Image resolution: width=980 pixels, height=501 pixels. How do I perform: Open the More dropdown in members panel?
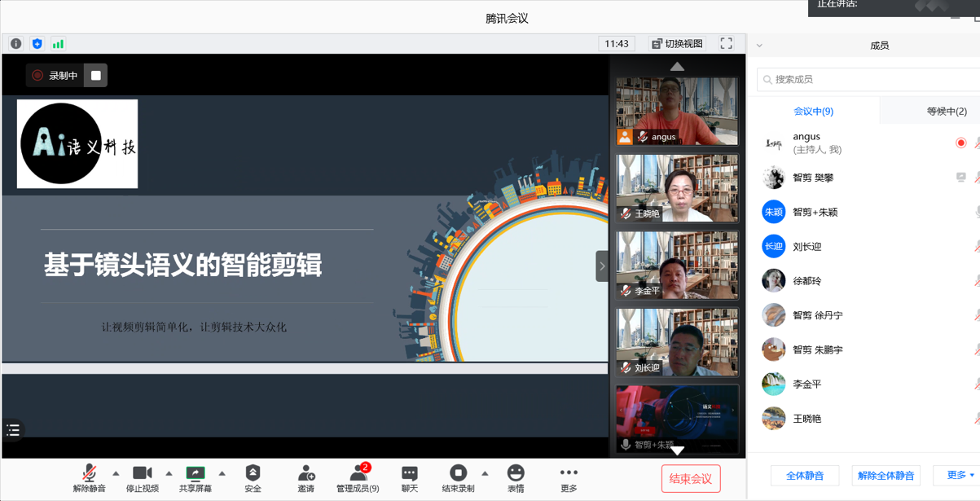(x=960, y=475)
